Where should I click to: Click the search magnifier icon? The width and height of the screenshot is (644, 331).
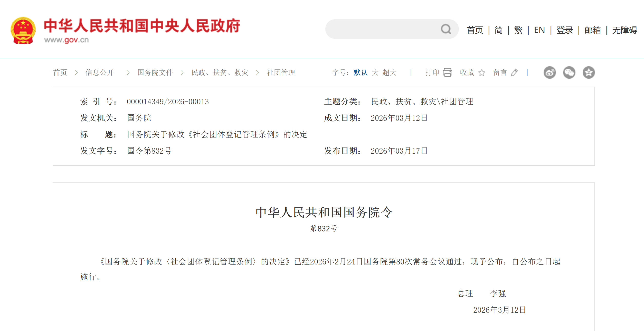pos(446,29)
